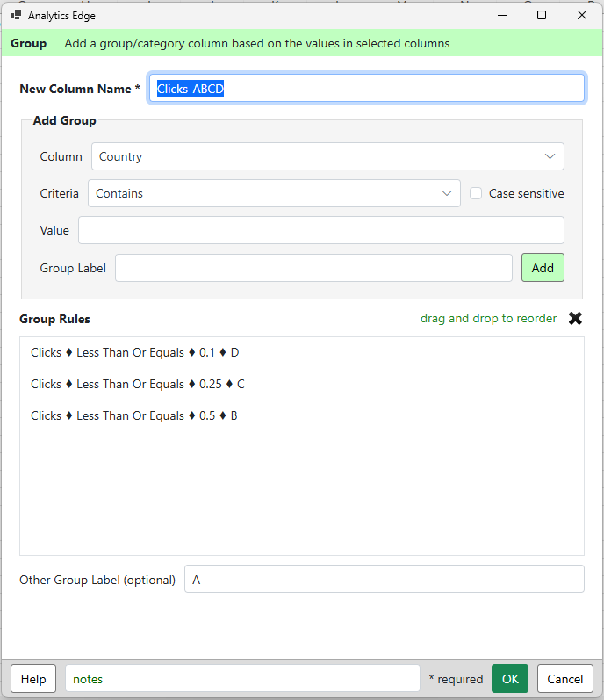Click the green Add button

pyautogui.click(x=543, y=268)
